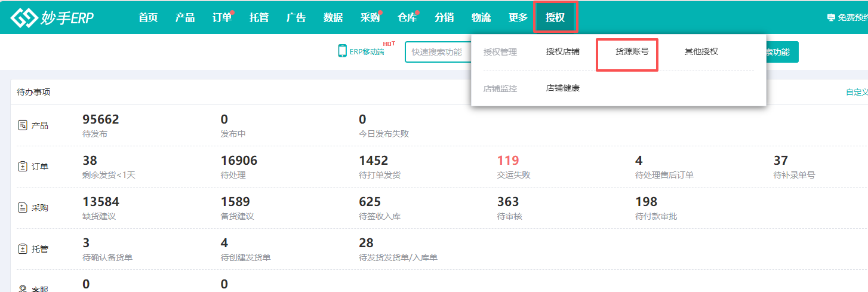This screenshot has width=868, height=292.
Task: Open the 仓库 menu
Action: tap(407, 18)
